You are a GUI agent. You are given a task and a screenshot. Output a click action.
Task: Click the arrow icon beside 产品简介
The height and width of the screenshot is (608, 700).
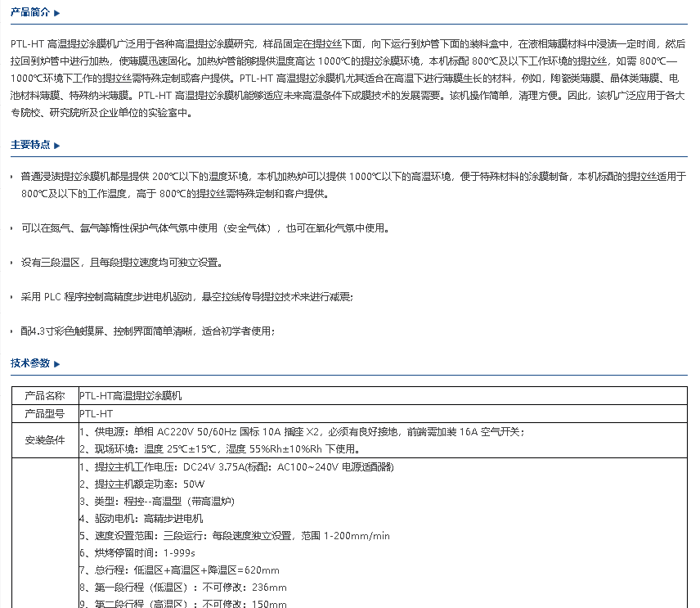(x=57, y=13)
